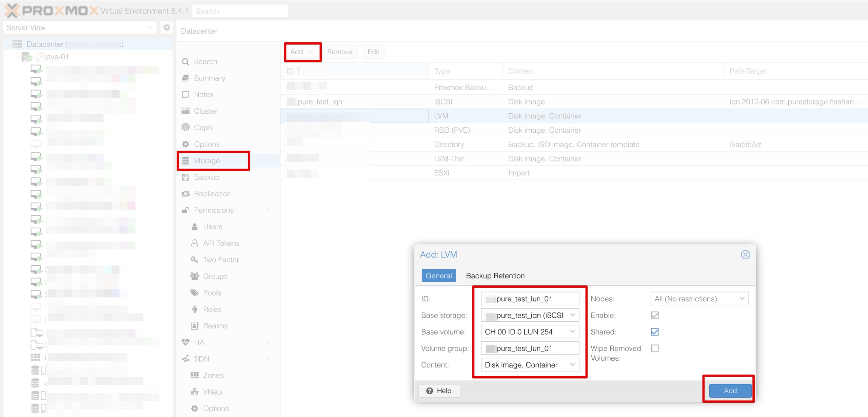Image resolution: width=868 pixels, height=417 pixels.
Task: Open Cluster via server stack icon
Action: [x=185, y=111]
